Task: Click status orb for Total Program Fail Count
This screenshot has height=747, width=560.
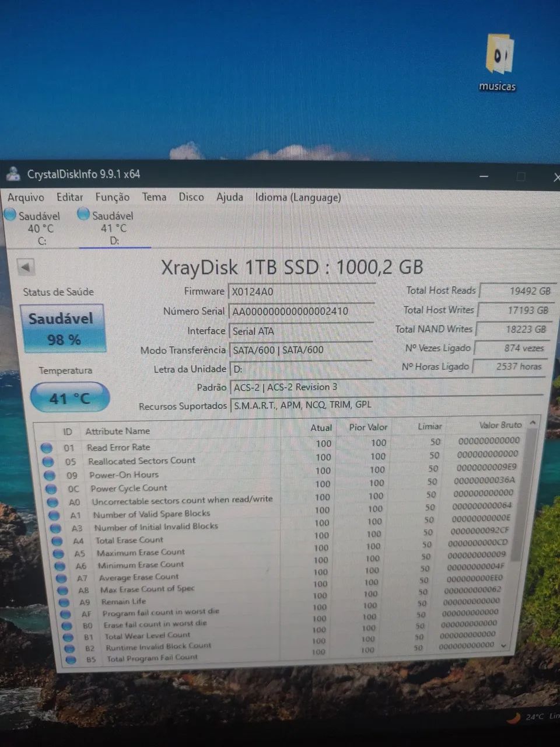Action: coord(71,660)
